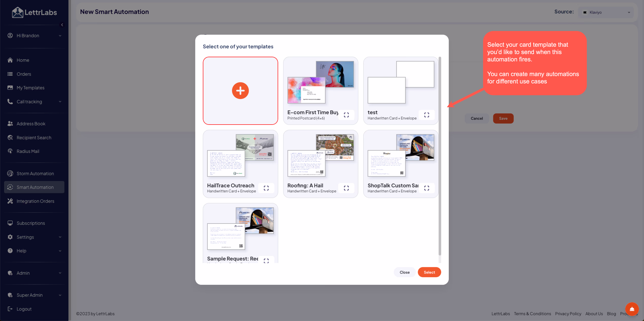
Task: Click the Super Admin shield icon
Action: [10, 295]
